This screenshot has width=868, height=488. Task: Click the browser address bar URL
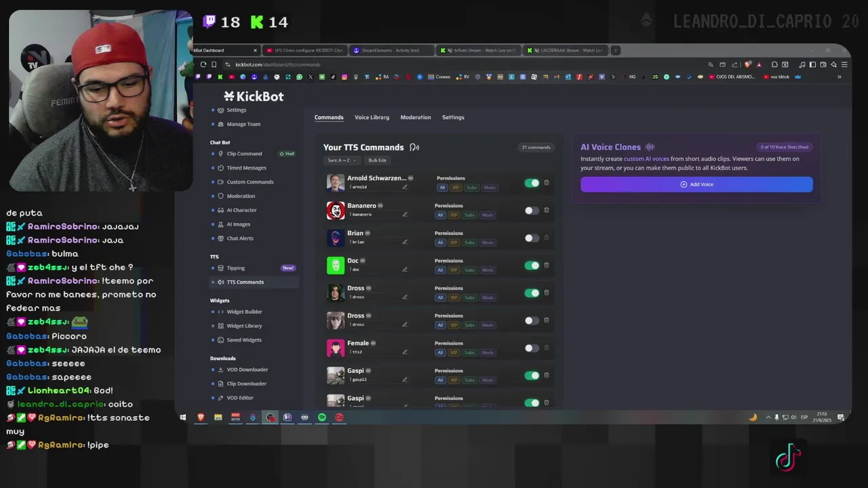click(x=277, y=64)
